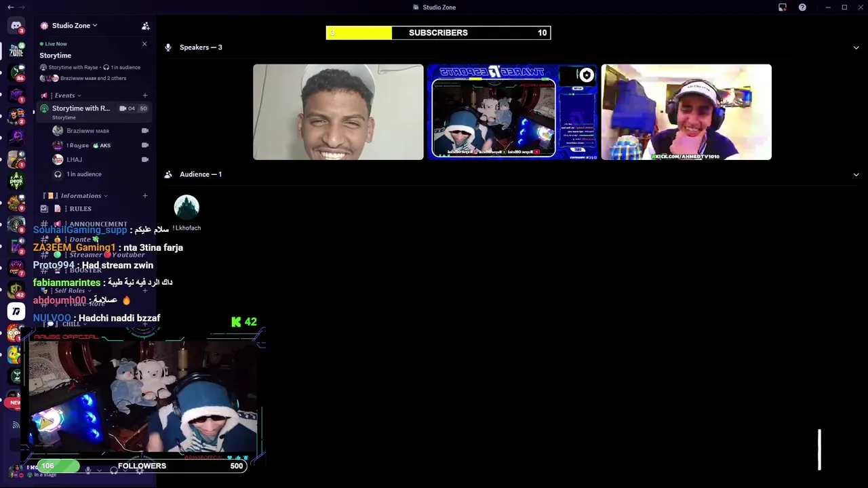Select Braziwww in the stage list
The height and width of the screenshot is (488, 868).
click(x=100, y=131)
